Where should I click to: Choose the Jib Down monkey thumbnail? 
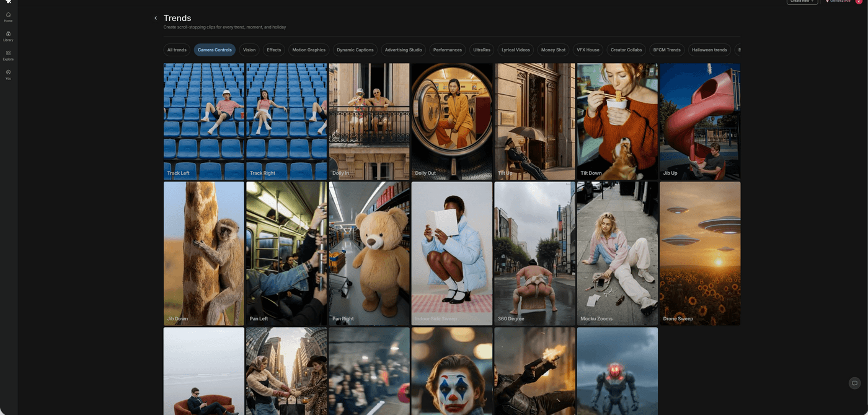coord(204,253)
